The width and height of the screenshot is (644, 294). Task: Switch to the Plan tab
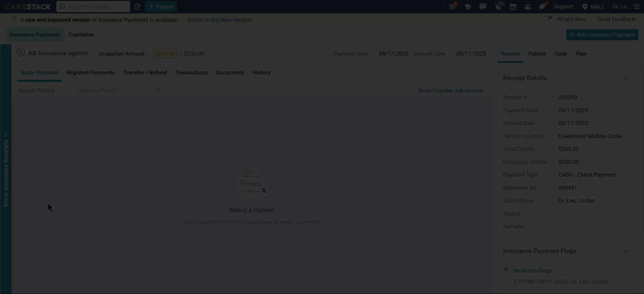[581, 54]
